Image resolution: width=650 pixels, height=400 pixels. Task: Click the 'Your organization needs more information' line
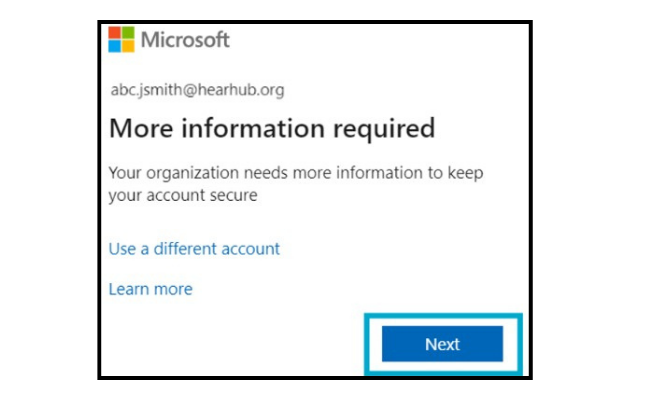pyautogui.click(x=296, y=174)
